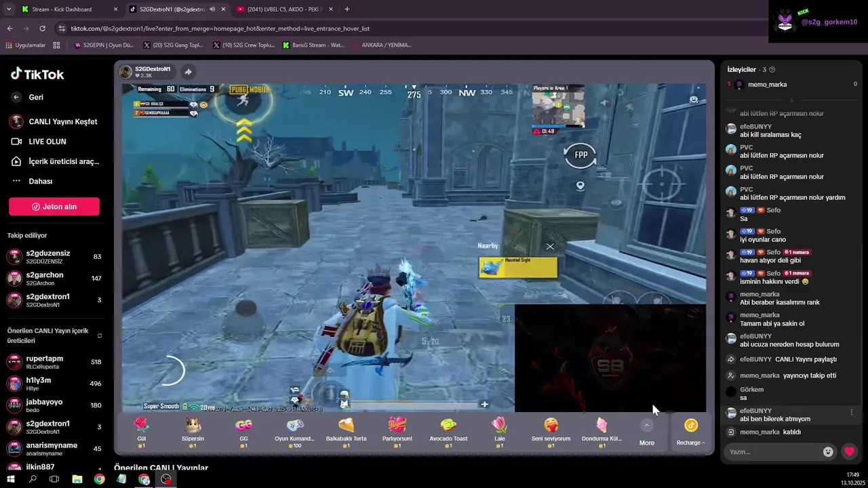Open the anarismyname suggested live channel

[x=54, y=449]
